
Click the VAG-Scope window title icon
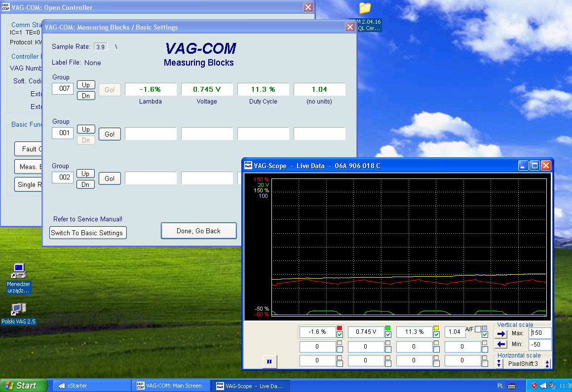click(x=248, y=166)
